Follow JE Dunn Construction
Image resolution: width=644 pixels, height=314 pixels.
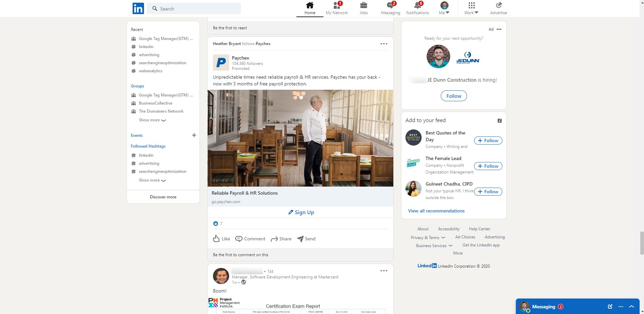[x=454, y=96]
